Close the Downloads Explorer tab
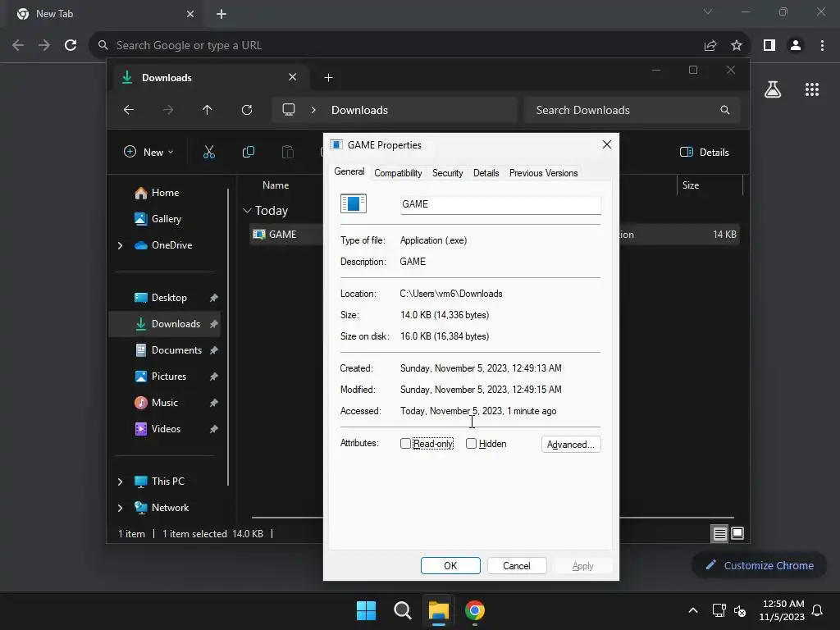The width and height of the screenshot is (840, 630). 293,77
